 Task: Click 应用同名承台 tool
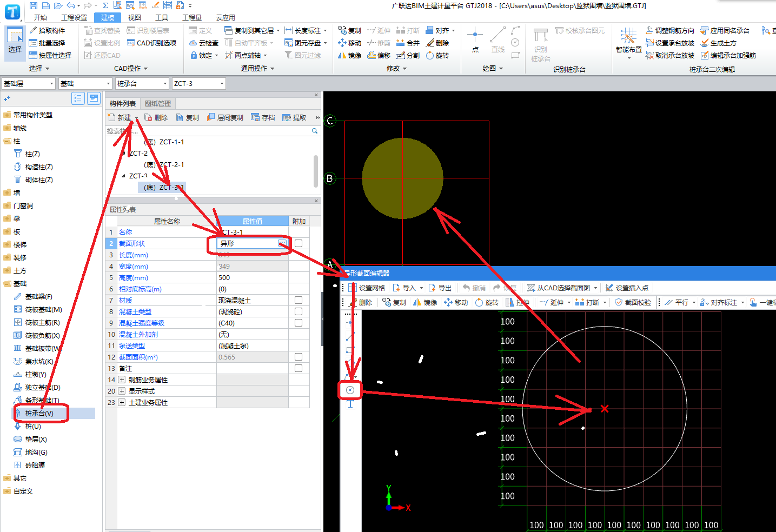coord(725,30)
